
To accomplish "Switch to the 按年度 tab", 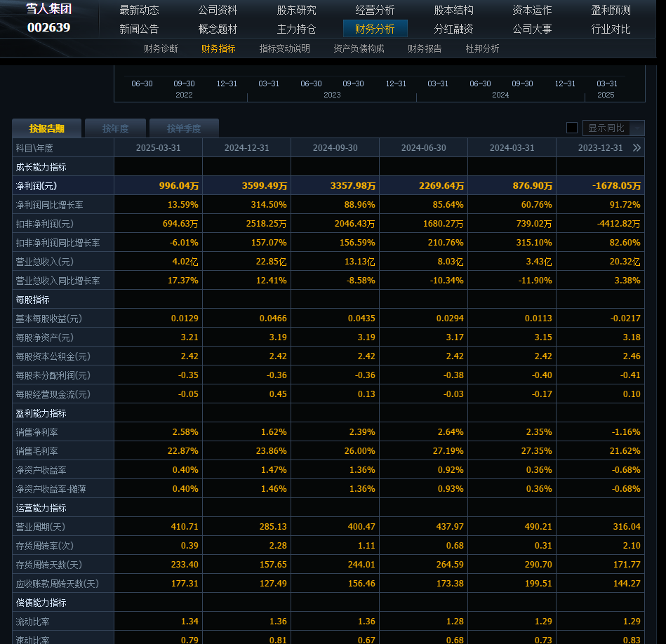I will (x=115, y=128).
